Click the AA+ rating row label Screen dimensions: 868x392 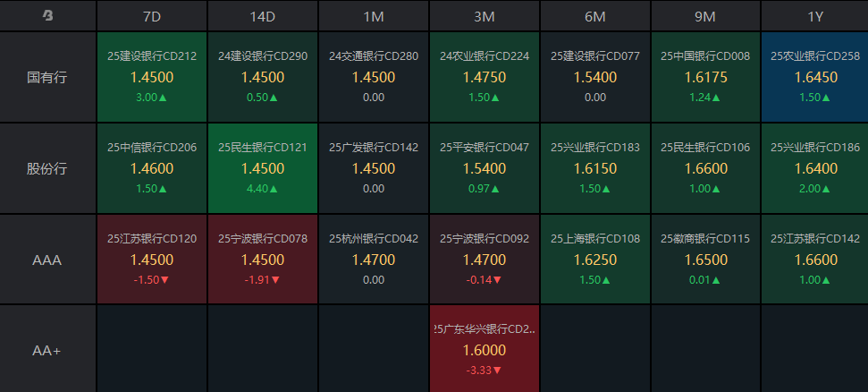click(48, 350)
